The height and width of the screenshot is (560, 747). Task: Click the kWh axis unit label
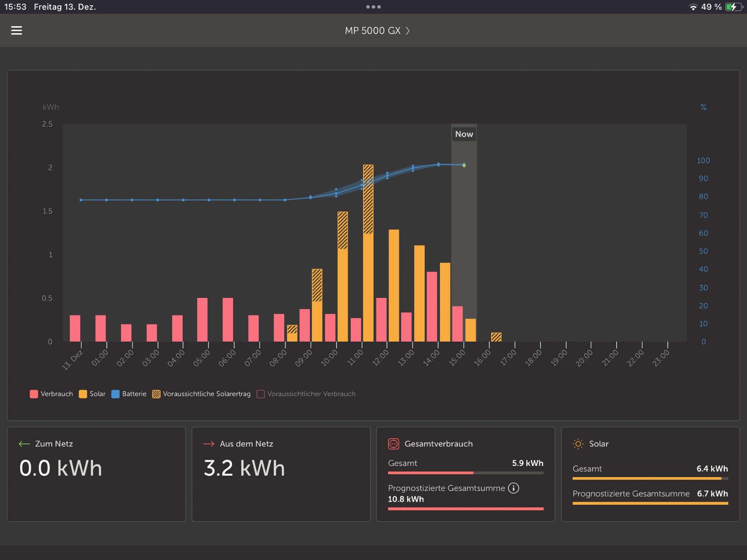51,107
